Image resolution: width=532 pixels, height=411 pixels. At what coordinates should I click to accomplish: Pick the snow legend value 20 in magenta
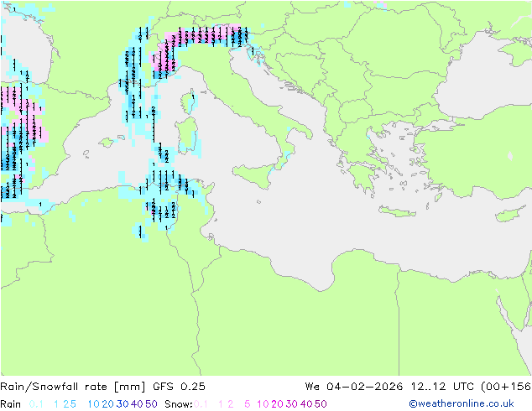point(277,404)
